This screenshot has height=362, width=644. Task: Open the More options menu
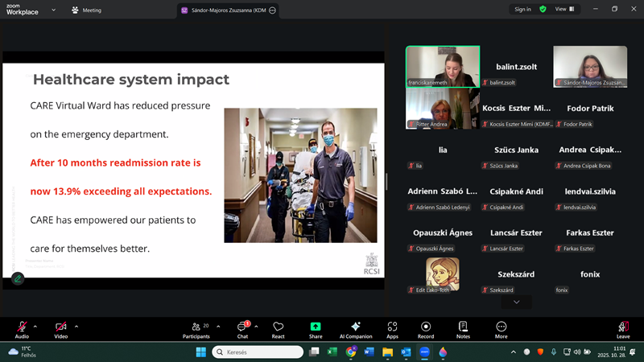501,327
